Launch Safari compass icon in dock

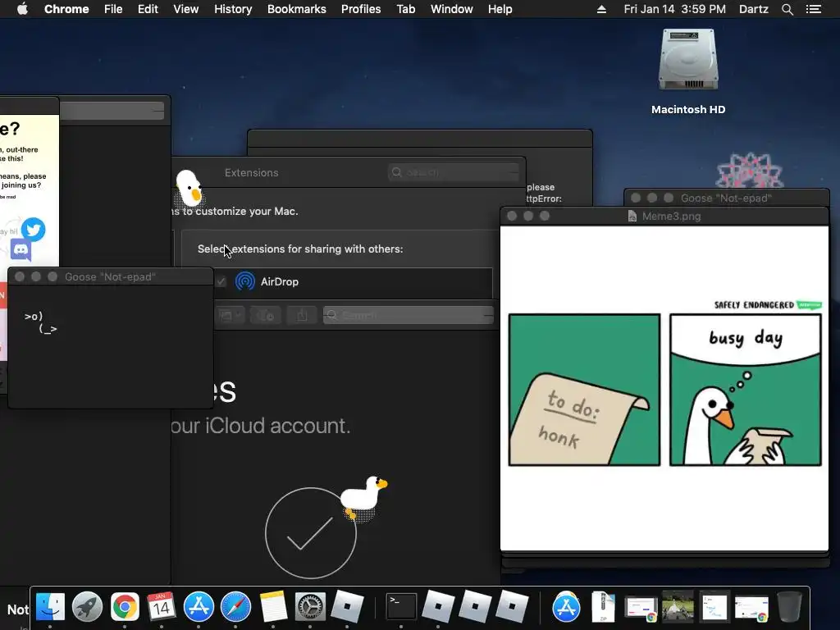coord(235,607)
